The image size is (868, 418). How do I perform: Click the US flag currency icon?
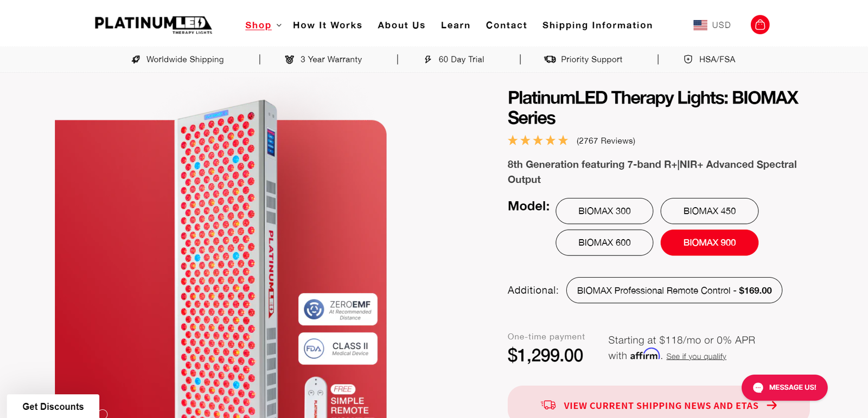[x=700, y=24]
